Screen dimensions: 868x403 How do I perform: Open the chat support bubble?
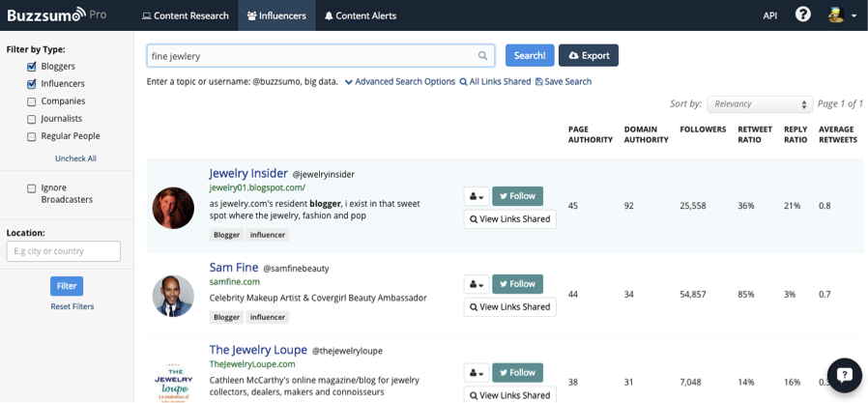coord(844,375)
